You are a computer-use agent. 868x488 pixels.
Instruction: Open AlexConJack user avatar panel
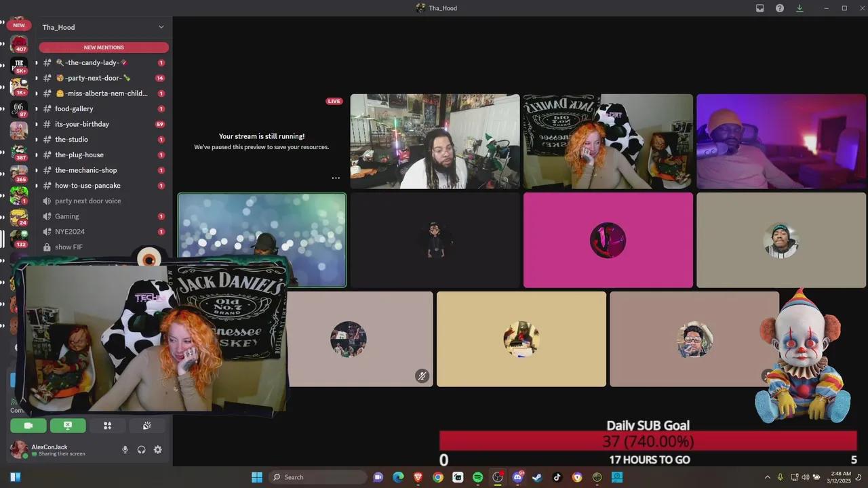[19, 449]
